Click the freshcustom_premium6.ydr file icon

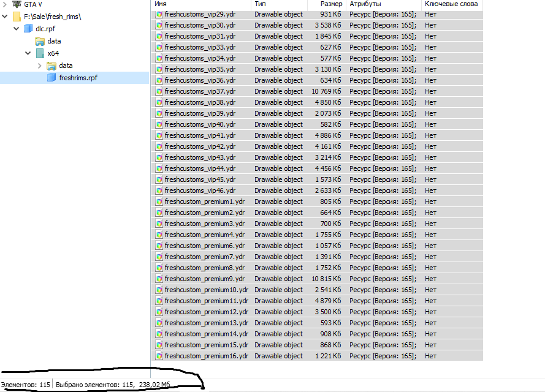159,246
